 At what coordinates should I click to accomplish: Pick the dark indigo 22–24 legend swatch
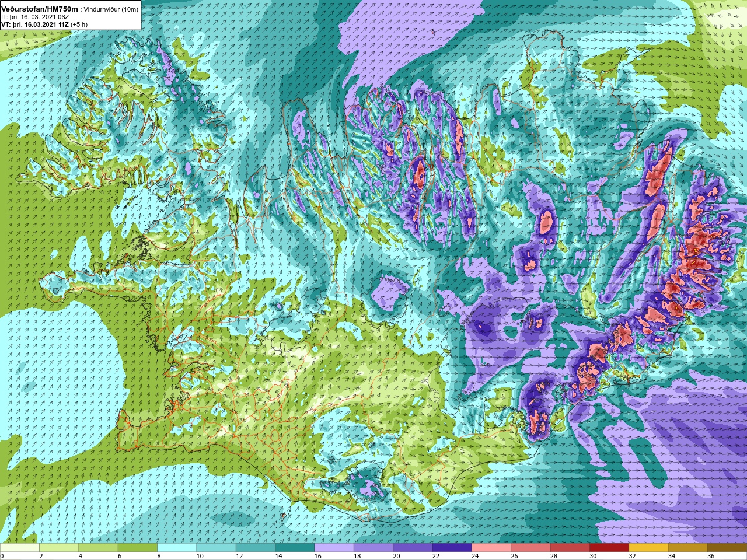click(x=452, y=547)
